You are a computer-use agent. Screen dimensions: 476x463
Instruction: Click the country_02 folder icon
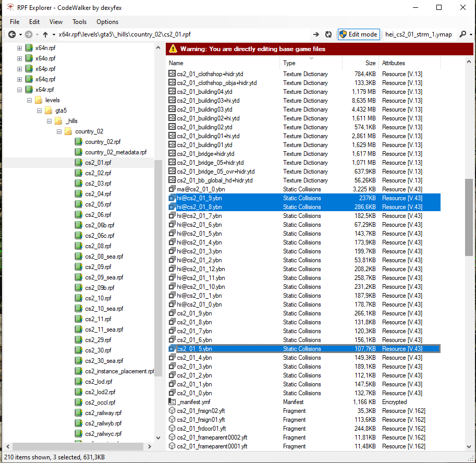point(68,131)
